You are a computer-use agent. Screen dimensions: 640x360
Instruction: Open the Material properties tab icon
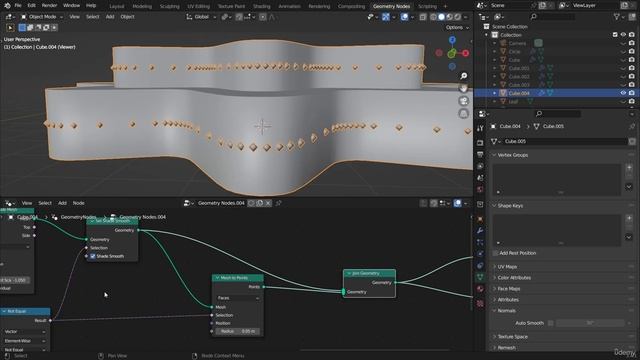(480, 289)
